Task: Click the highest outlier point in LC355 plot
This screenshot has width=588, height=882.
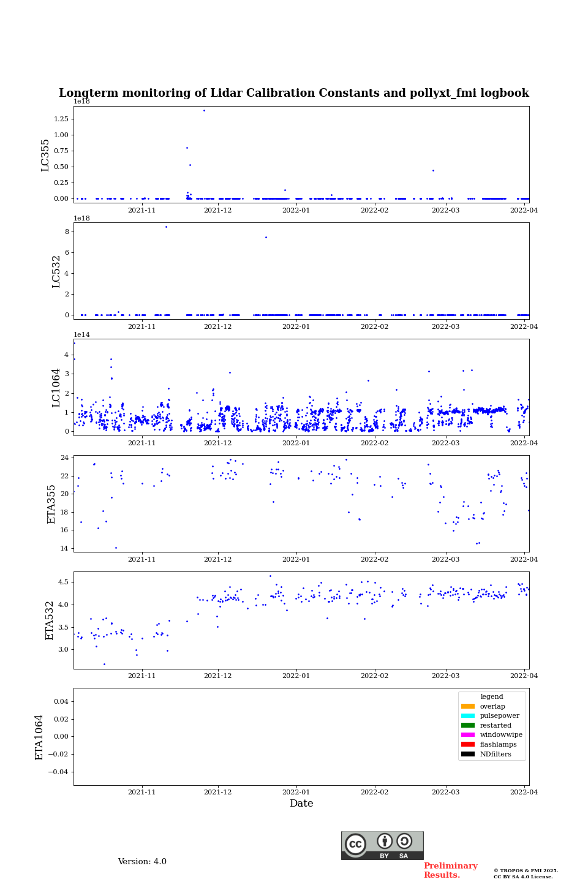Action: click(204, 110)
